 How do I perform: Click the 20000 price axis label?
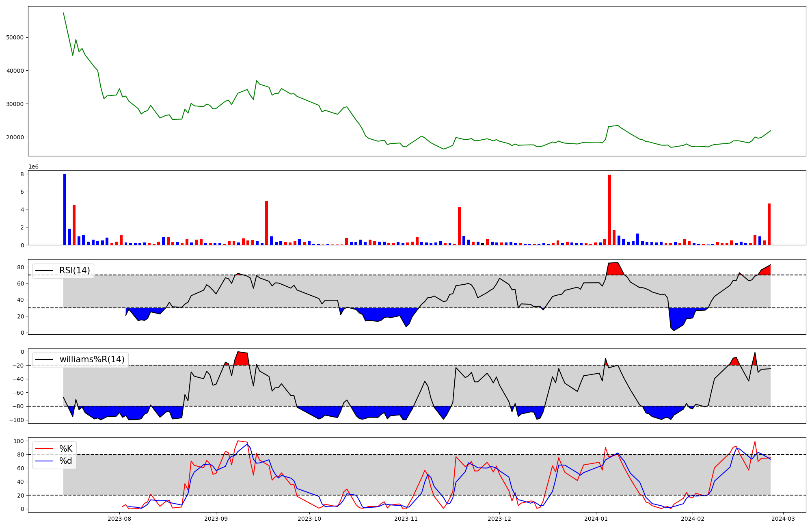tap(15, 137)
